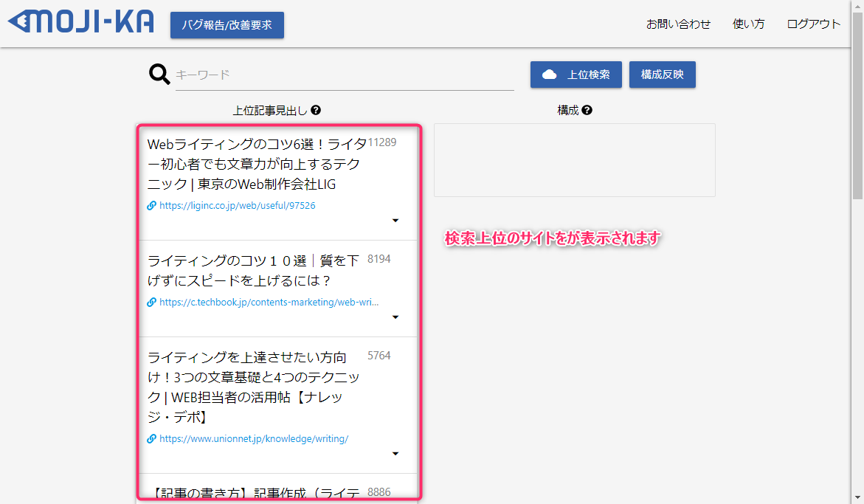Expand the Webライティングのコツ6選 article card

(395, 221)
